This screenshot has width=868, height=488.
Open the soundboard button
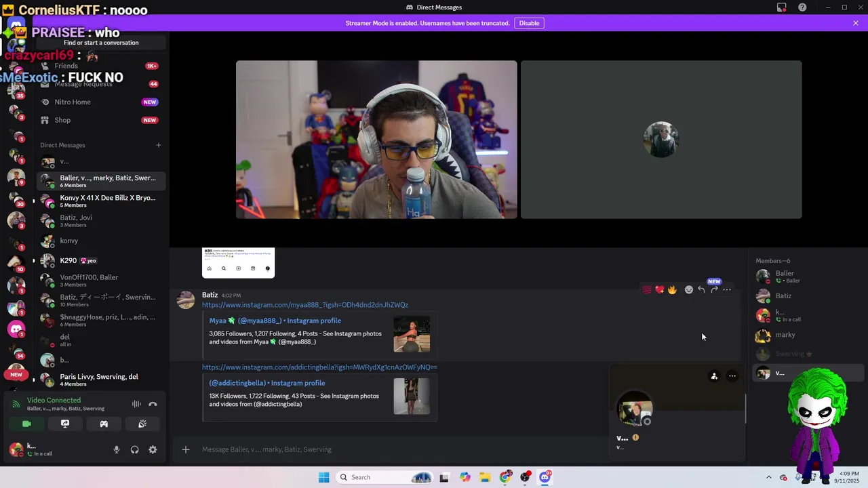pos(142,424)
